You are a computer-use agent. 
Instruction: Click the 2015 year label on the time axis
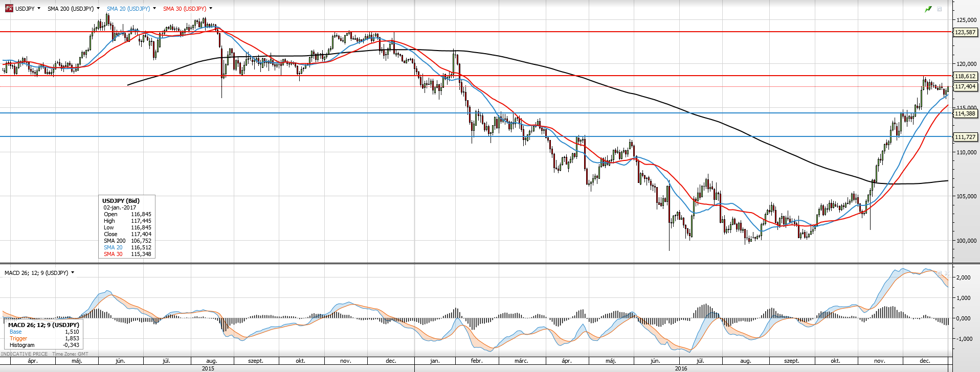pyautogui.click(x=208, y=368)
